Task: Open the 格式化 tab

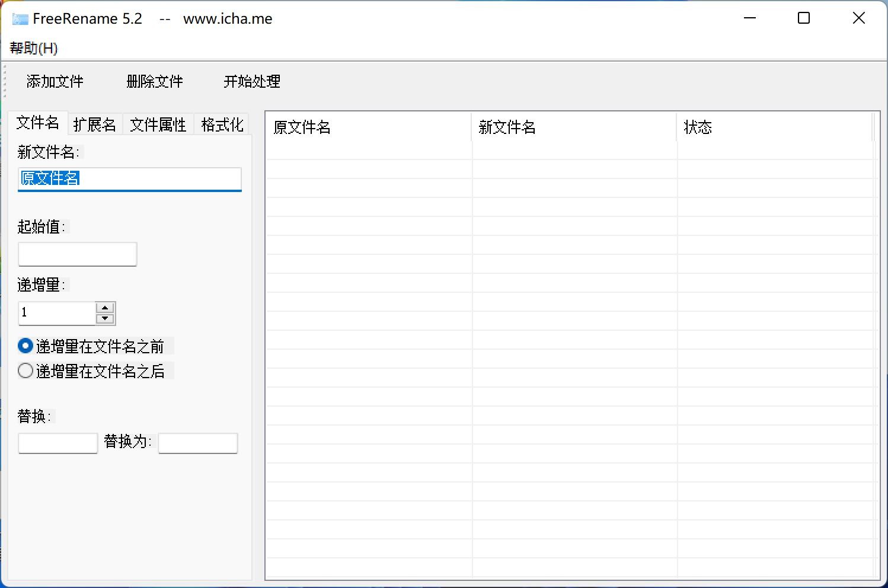Action: click(222, 124)
